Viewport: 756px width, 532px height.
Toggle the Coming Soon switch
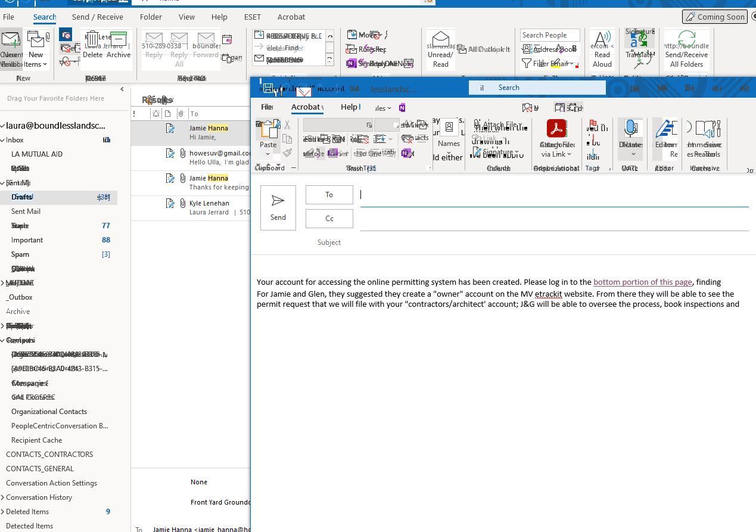coord(714,17)
